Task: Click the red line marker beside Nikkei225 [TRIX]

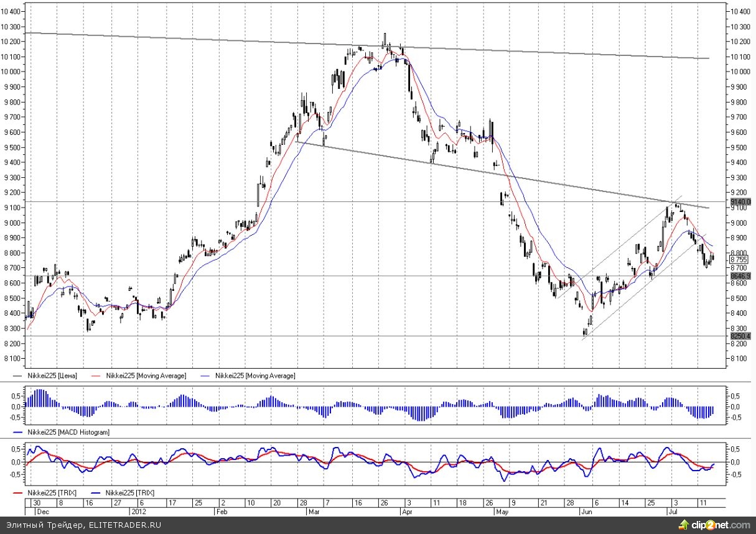Action: (x=17, y=492)
